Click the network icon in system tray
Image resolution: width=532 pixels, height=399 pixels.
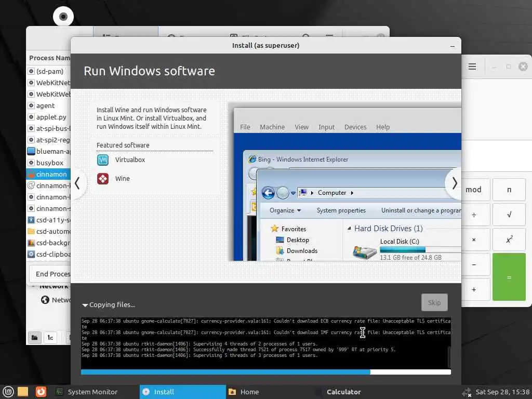point(467,392)
